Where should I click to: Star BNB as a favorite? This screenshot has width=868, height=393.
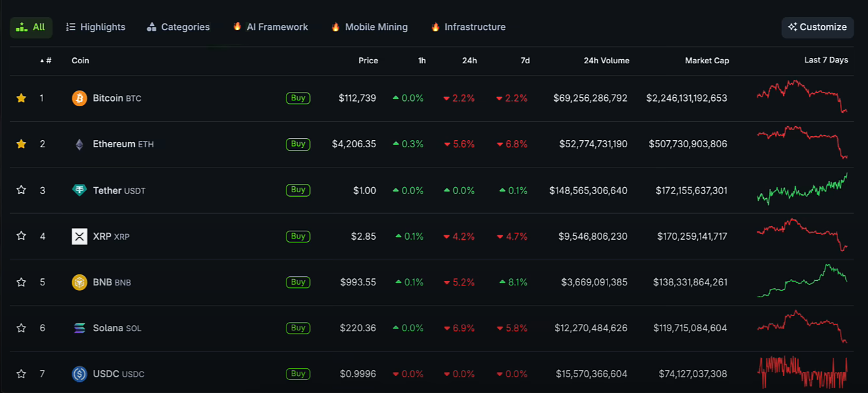coord(21,282)
